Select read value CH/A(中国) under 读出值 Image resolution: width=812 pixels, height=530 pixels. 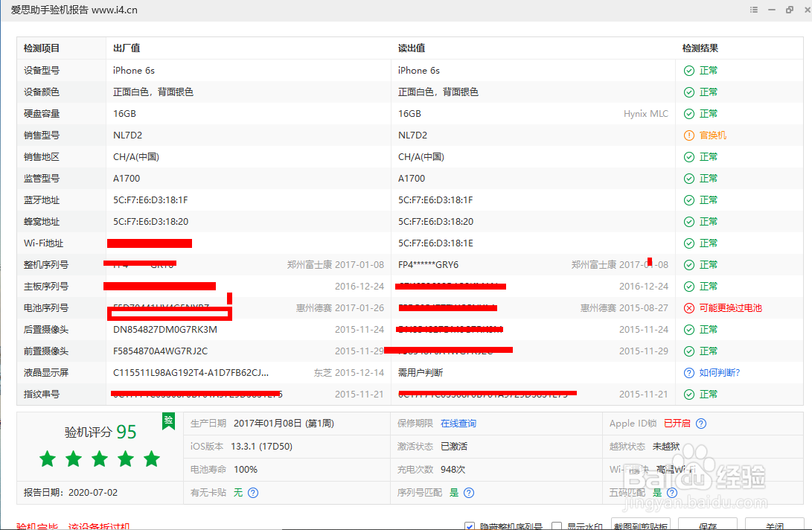coord(421,157)
